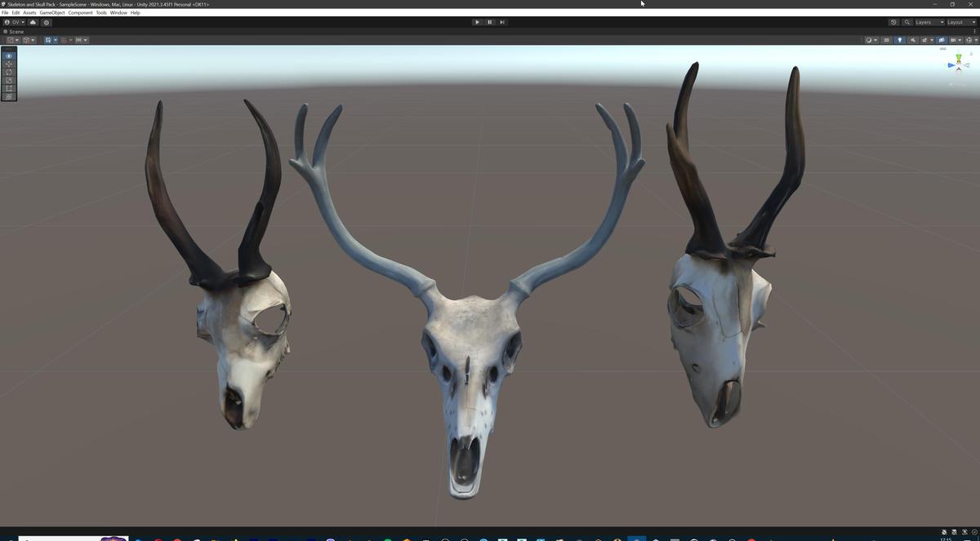The image size is (980, 541).
Task: Select the Scene tab
Action: pos(14,31)
